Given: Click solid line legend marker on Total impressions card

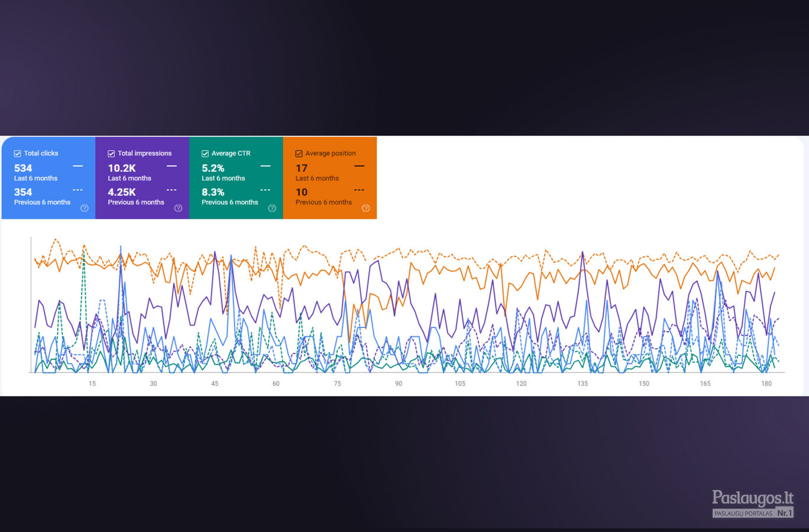Looking at the screenshot, I should (171, 166).
